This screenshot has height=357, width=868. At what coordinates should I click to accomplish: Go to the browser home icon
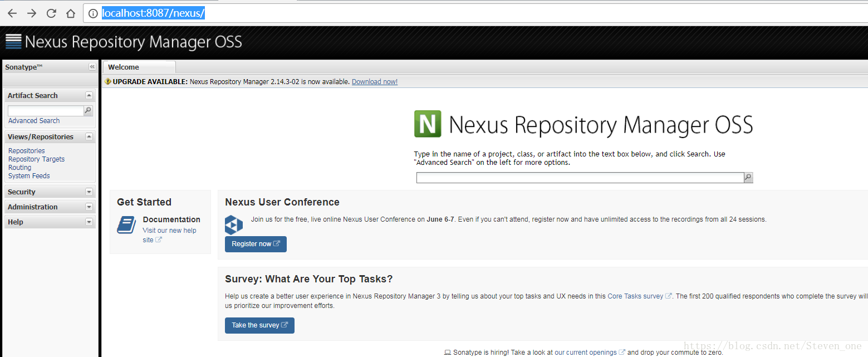(x=70, y=13)
